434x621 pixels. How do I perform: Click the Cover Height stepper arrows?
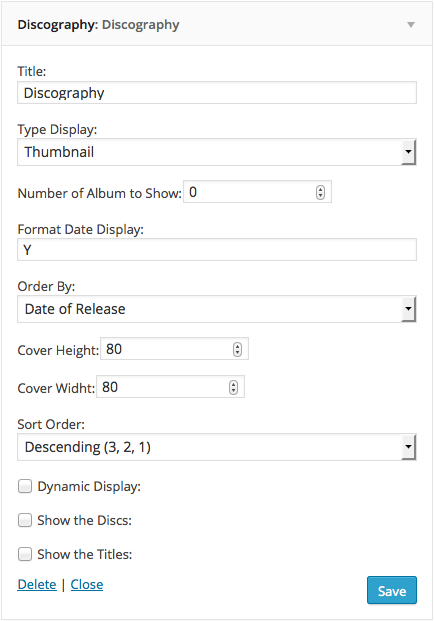[x=237, y=349]
